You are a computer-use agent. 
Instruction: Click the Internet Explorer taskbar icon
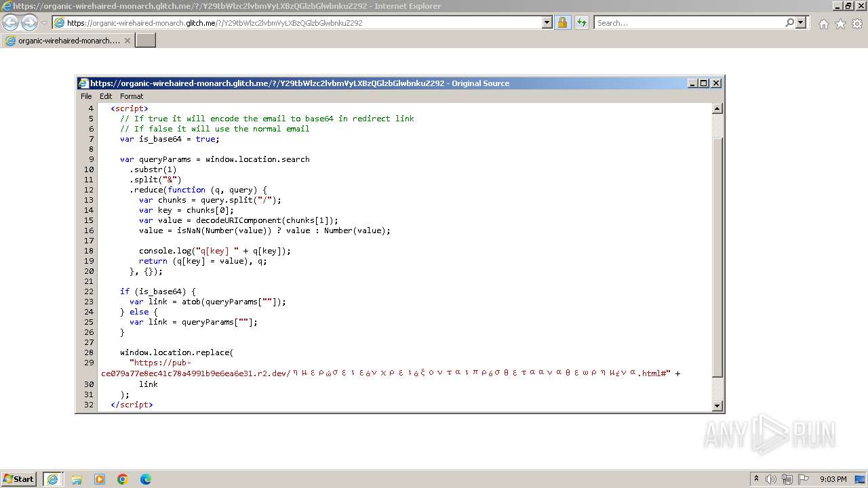(52, 479)
